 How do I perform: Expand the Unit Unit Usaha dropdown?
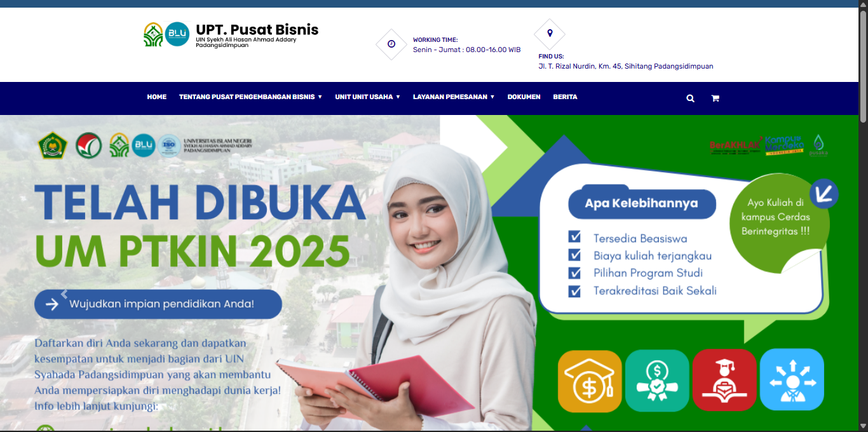(x=367, y=97)
